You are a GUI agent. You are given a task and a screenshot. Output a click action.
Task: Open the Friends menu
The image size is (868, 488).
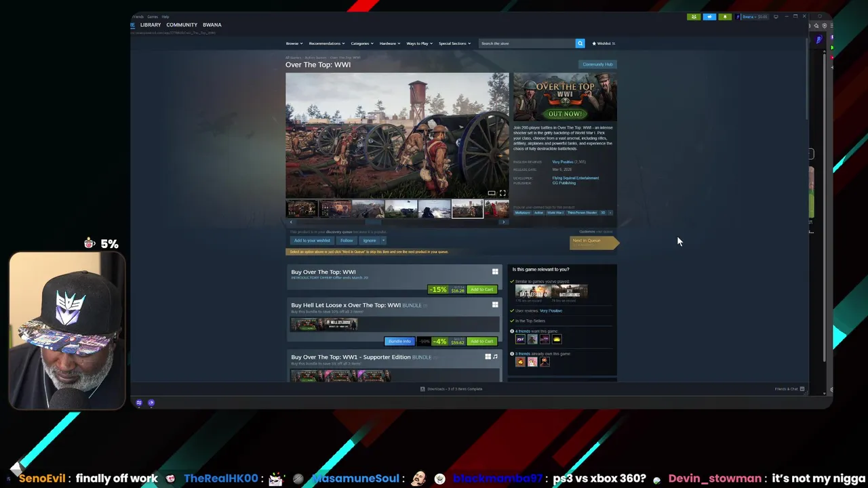click(x=138, y=16)
